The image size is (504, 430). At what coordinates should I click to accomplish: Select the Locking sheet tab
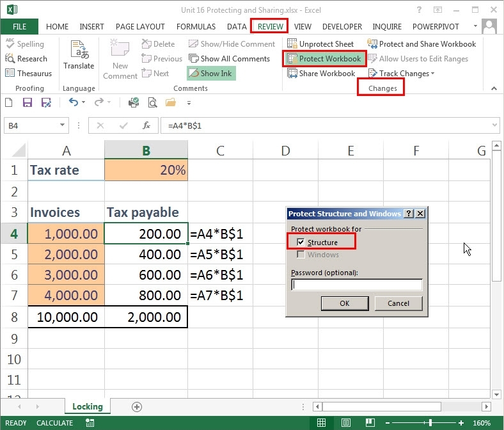point(88,406)
